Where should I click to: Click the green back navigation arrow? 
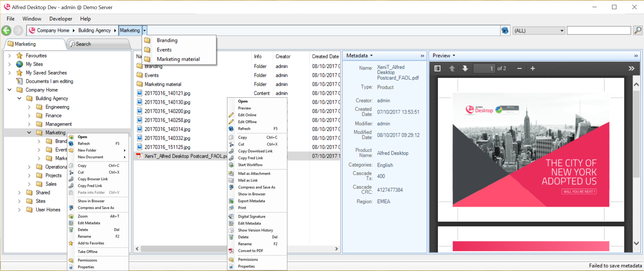pos(6,31)
